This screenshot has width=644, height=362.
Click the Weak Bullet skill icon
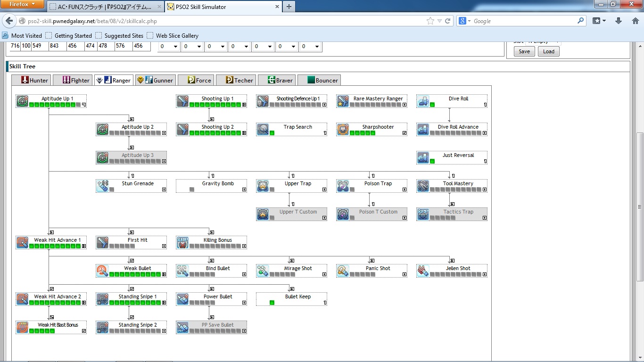(102, 271)
